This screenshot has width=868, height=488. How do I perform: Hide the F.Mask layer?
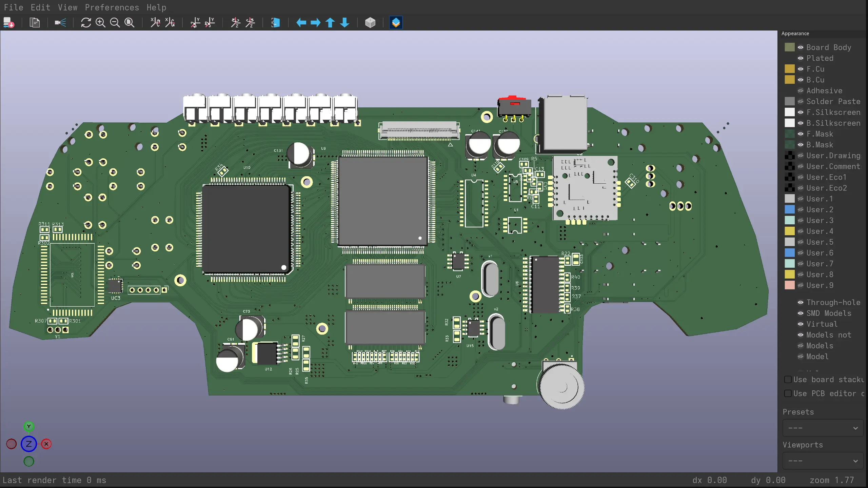point(801,134)
